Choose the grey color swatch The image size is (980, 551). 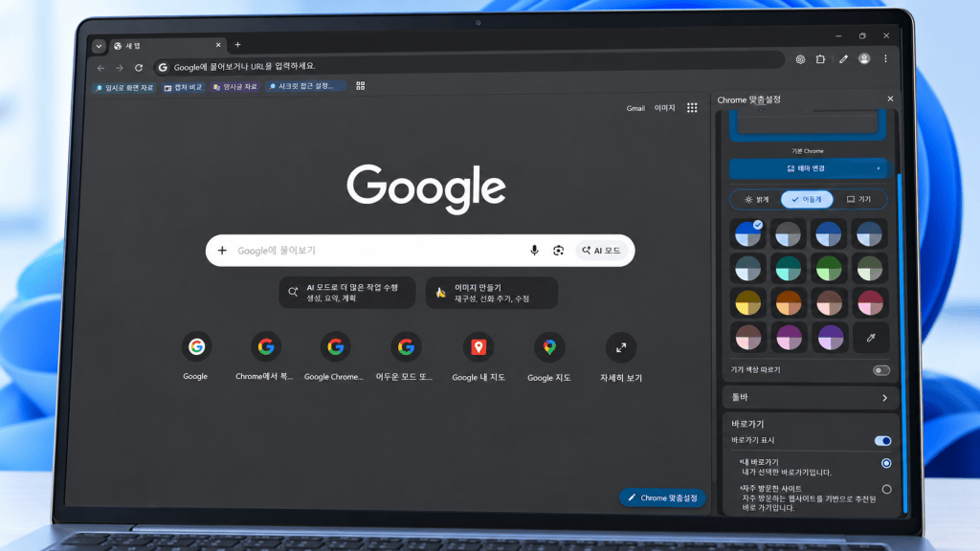[x=789, y=234]
